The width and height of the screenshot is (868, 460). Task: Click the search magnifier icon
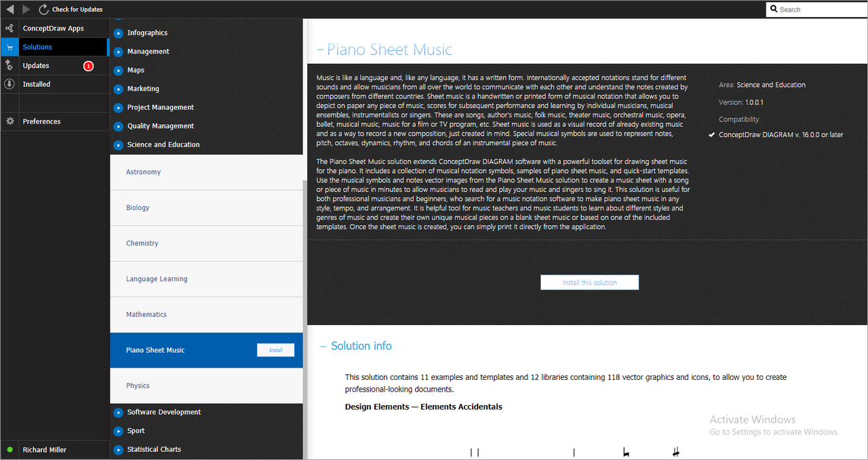[x=774, y=9]
